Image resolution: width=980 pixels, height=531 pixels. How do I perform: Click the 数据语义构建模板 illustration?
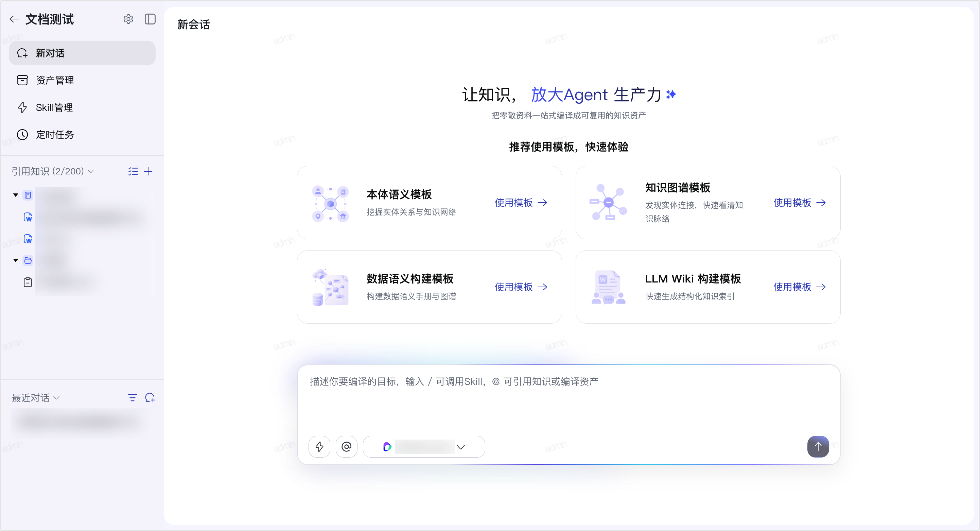(330, 287)
